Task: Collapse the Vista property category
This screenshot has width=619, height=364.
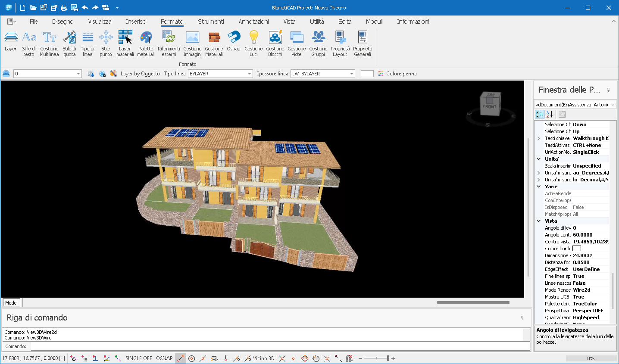Action: pos(539,221)
